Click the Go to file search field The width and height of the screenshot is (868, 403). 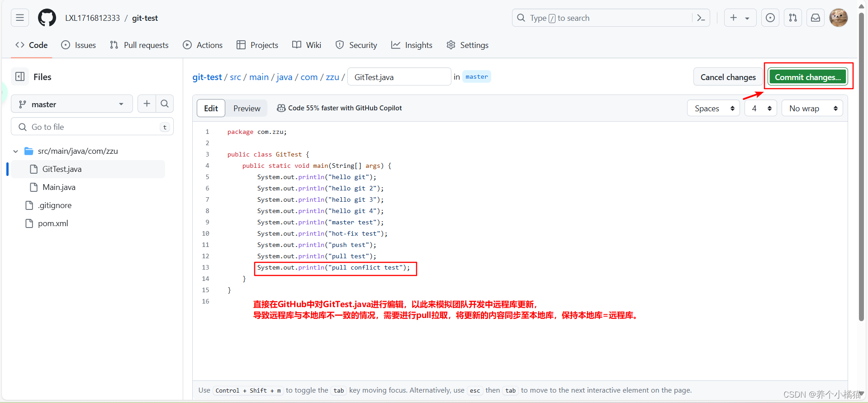coord(92,127)
